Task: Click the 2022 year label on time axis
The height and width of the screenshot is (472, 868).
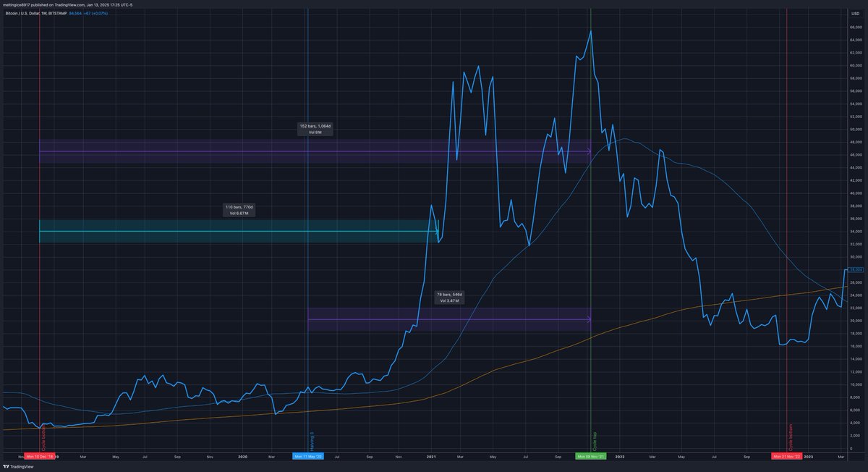Action: tap(621, 457)
